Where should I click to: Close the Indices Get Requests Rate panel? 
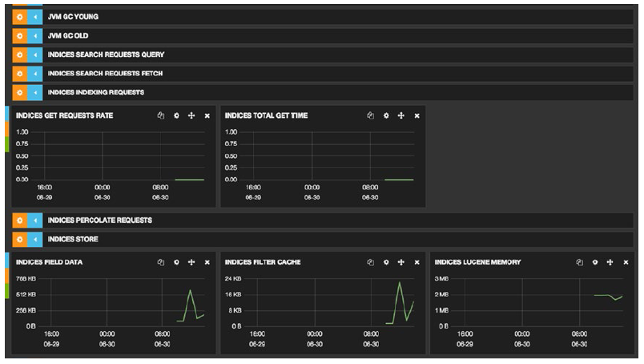(x=207, y=116)
